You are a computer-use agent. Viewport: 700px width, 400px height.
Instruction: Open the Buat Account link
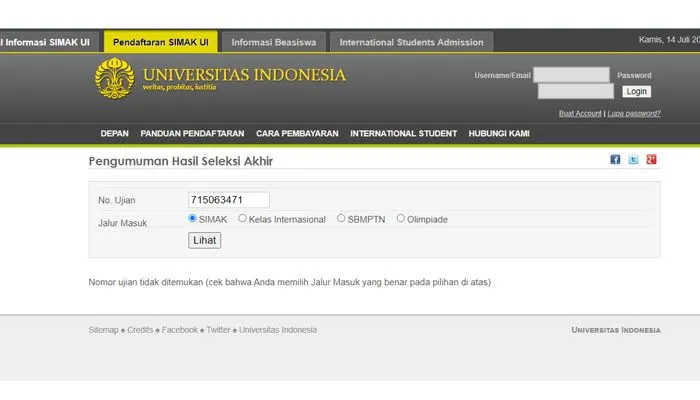tap(580, 113)
